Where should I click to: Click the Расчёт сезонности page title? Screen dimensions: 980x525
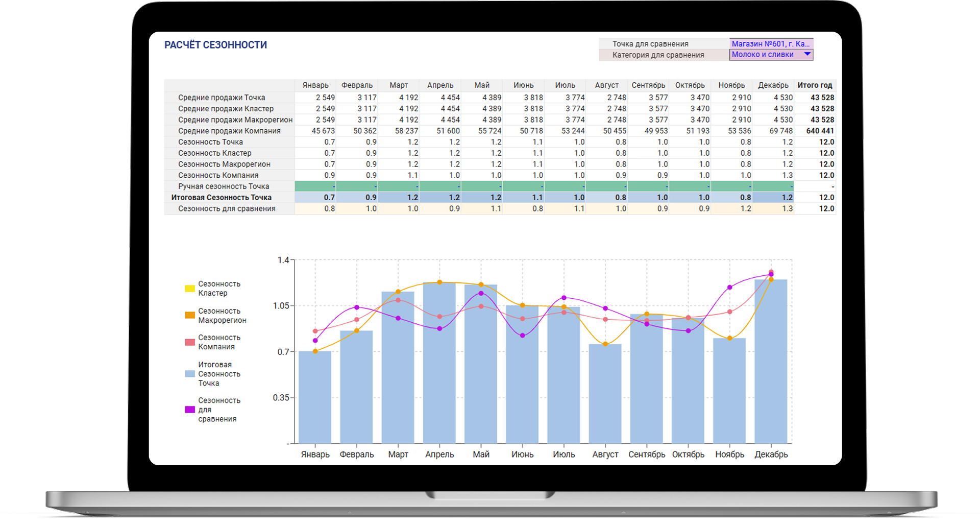[215, 45]
